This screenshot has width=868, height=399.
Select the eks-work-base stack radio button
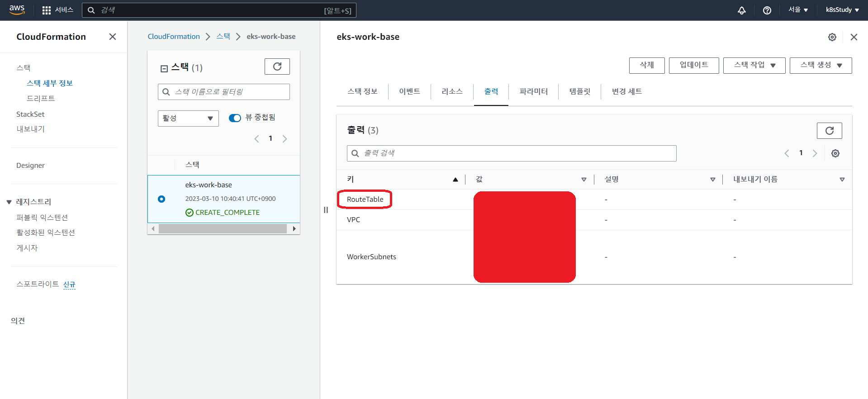pos(161,199)
